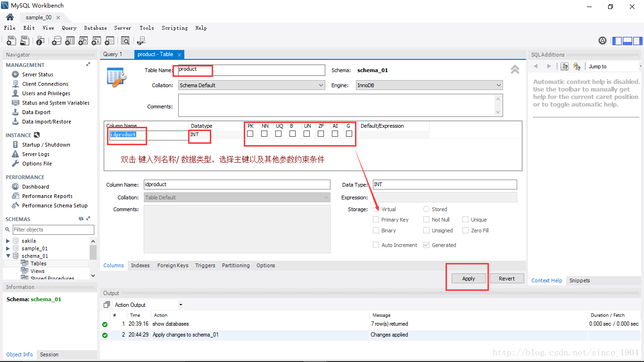This screenshot has height=362, width=644.
Task: Search table data toolbar icon
Action: coord(125,41)
